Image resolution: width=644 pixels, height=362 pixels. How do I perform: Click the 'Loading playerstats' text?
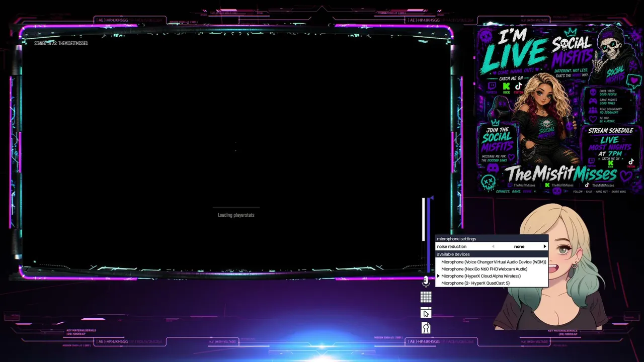pos(236,215)
